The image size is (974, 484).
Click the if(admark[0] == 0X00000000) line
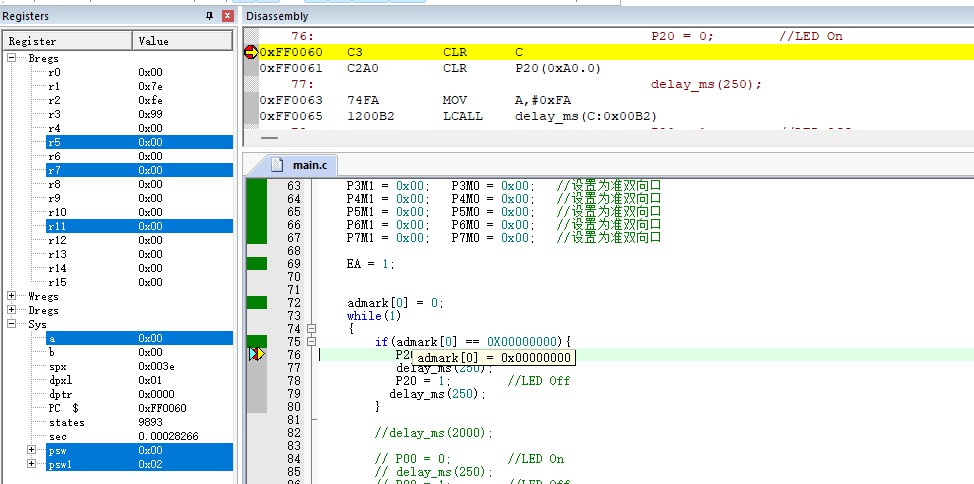[473, 341]
